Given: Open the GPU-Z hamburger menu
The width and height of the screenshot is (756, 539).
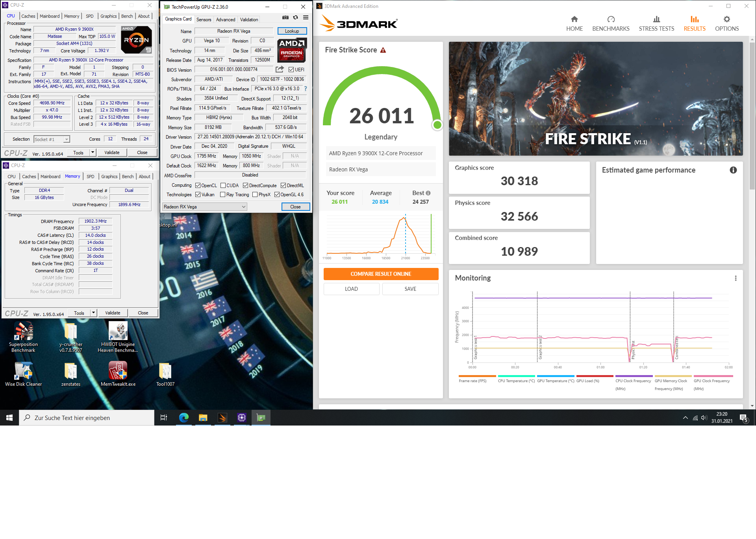Looking at the screenshot, I should [306, 18].
